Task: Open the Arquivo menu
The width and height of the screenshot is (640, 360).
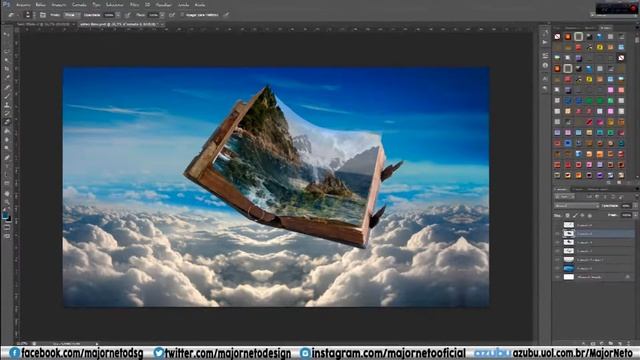Action: pyautogui.click(x=23, y=5)
